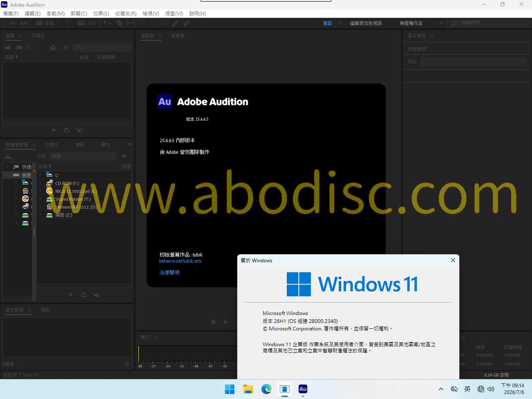Open the 基本聲音 panel menu icon
Screen dimensions: 532x399
(432, 36)
